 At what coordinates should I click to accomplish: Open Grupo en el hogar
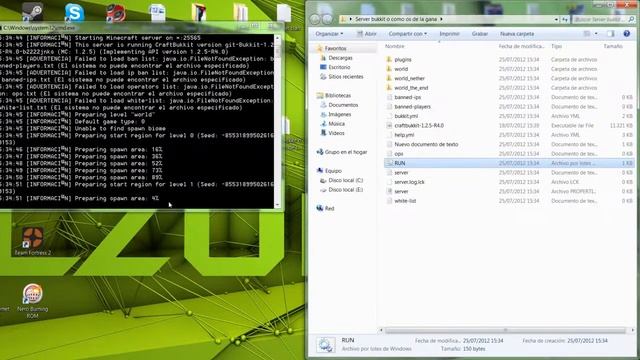345,152
